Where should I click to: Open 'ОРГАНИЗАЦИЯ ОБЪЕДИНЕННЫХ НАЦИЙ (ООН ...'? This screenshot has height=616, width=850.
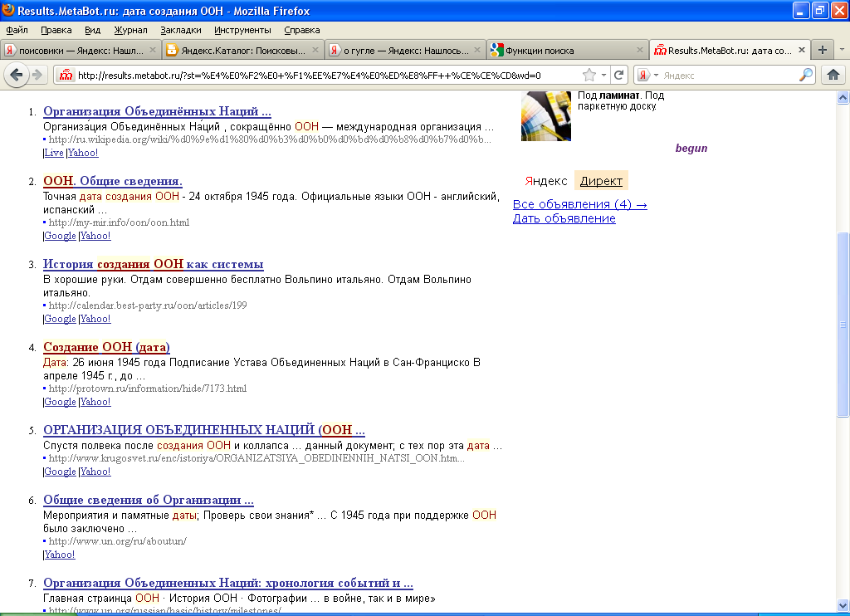click(204, 430)
